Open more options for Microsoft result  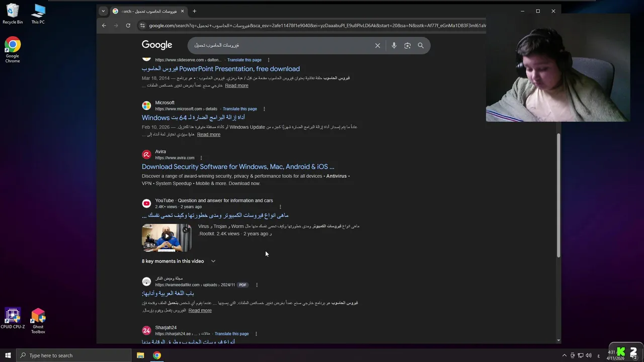pyautogui.click(x=264, y=109)
